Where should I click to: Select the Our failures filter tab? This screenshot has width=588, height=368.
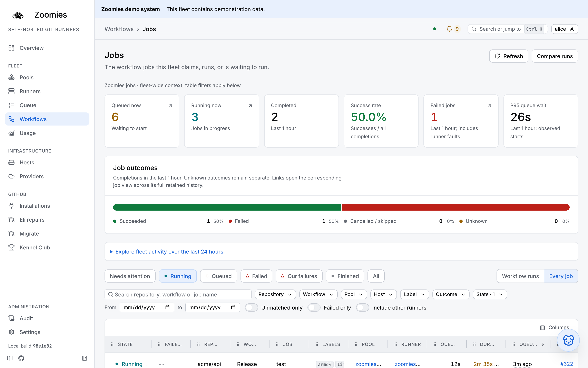click(x=299, y=276)
